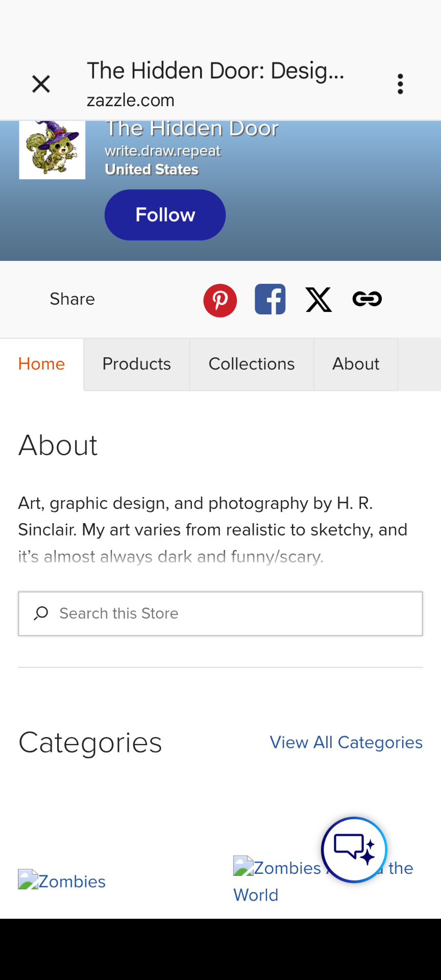Select the Home tab
Screen dimensions: 441x980
click(41, 364)
